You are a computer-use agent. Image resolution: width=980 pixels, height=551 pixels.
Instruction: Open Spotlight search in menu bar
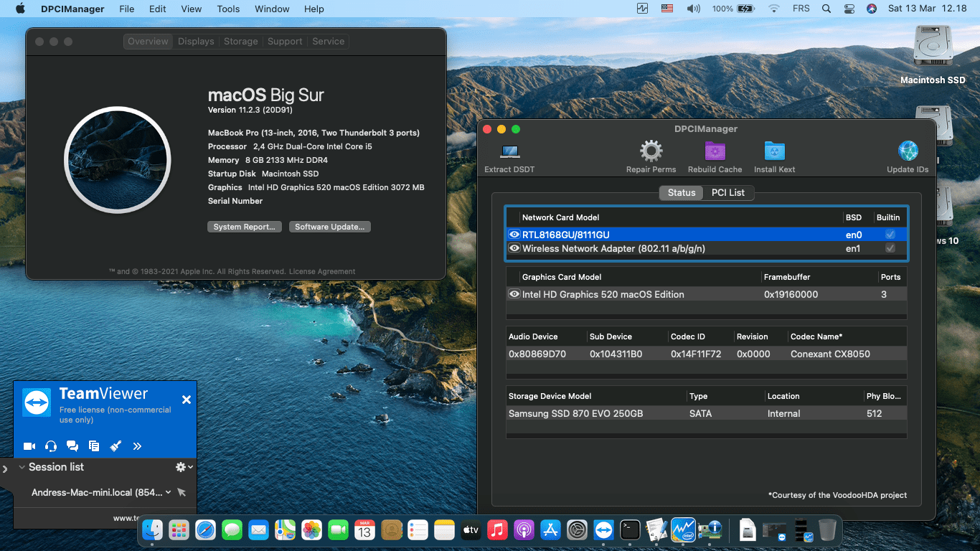pos(826,9)
